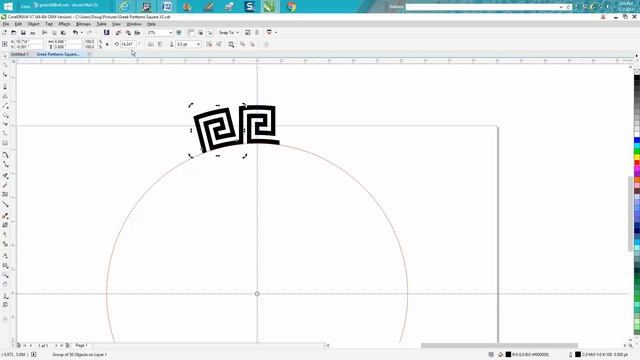Open the outline width dropdown
The height and width of the screenshot is (360, 640).
(198, 44)
